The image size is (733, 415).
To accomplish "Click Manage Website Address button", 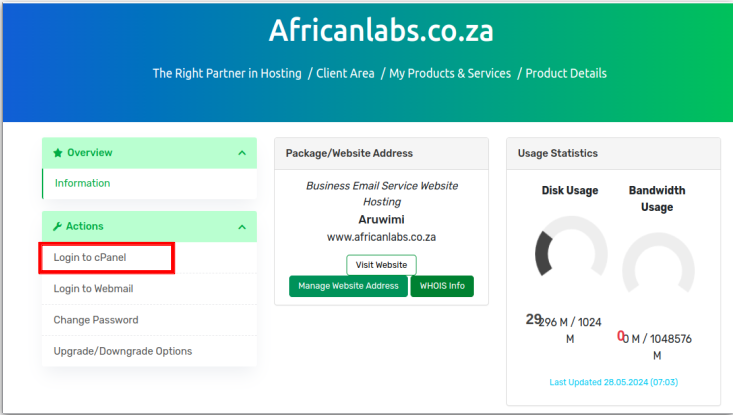I will tap(348, 286).
